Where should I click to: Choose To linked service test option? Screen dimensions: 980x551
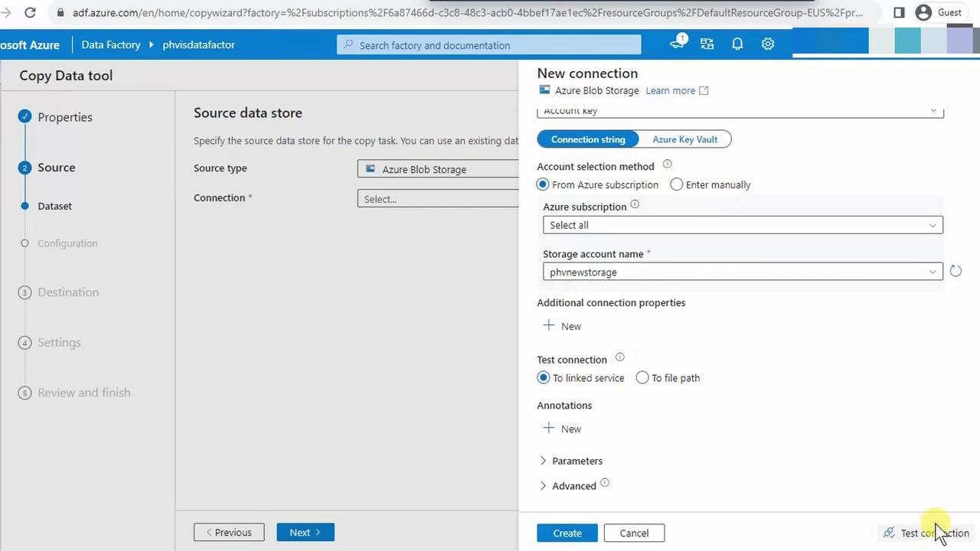[x=544, y=377]
